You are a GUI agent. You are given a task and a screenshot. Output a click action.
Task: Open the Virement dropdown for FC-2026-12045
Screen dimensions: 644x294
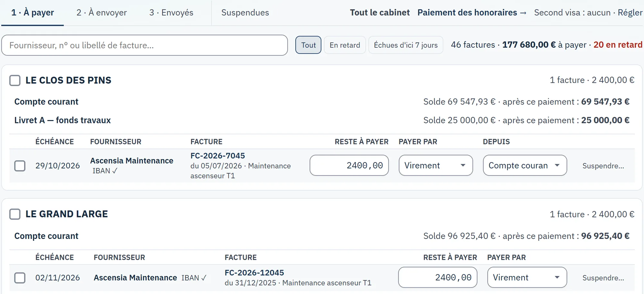click(x=527, y=277)
